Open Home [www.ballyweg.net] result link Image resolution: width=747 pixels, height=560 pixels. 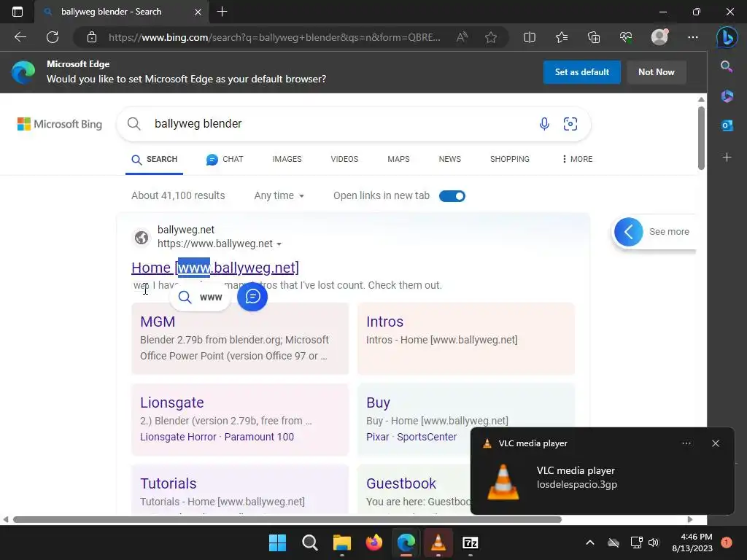click(x=215, y=268)
